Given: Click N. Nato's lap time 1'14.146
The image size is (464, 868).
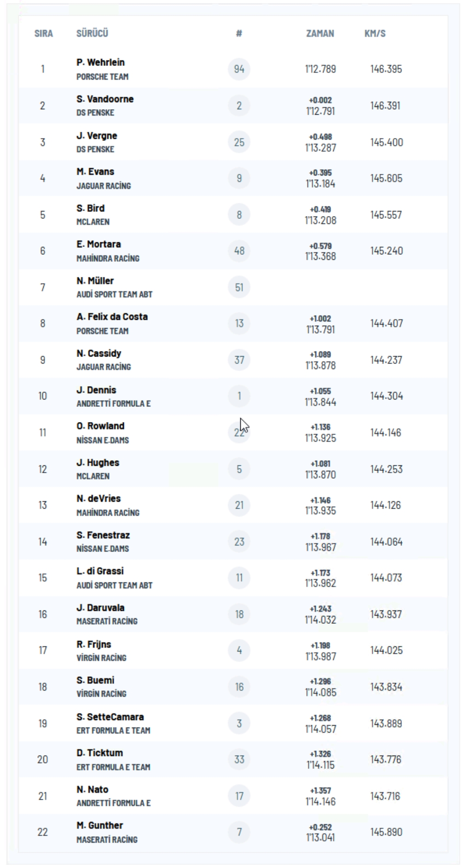Looking at the screenshot, I should tap(320, 802).
